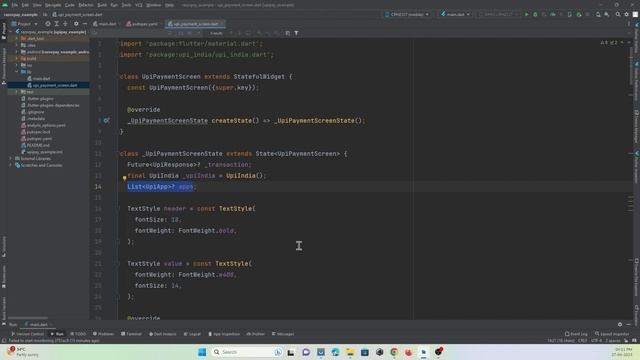Image resolution: width=640 pixels, height=360 pixels.
Task: Open Chrome from the taskbar
Action: 394,352
